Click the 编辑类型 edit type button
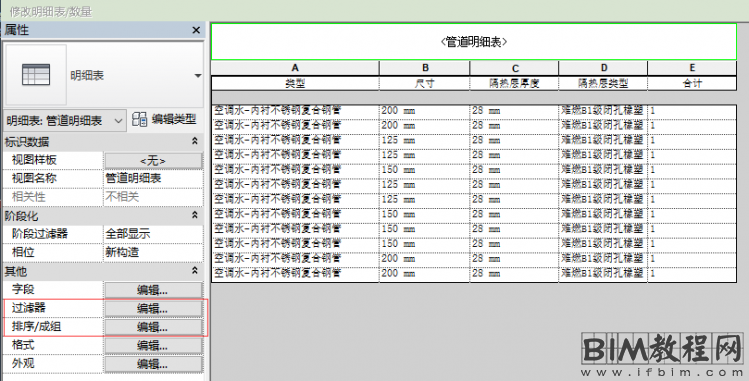 click(164, 119)
